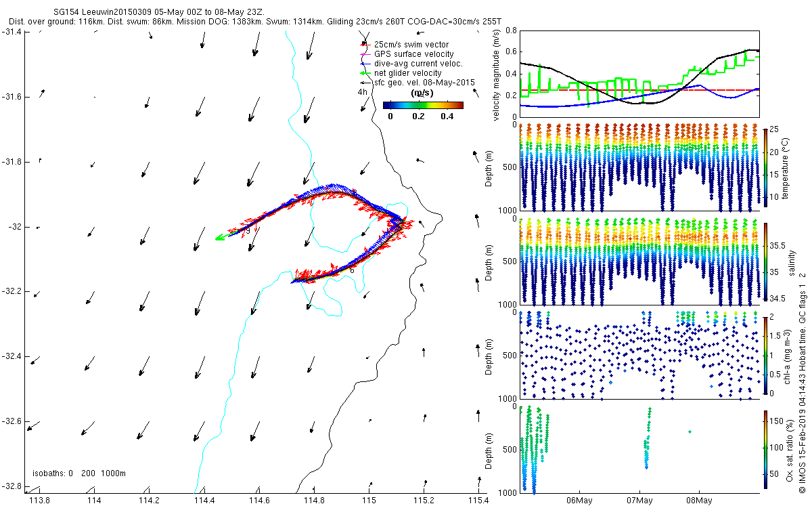Click longitude tick '113.8'
The image size is (812, 508).
point(40,501)
